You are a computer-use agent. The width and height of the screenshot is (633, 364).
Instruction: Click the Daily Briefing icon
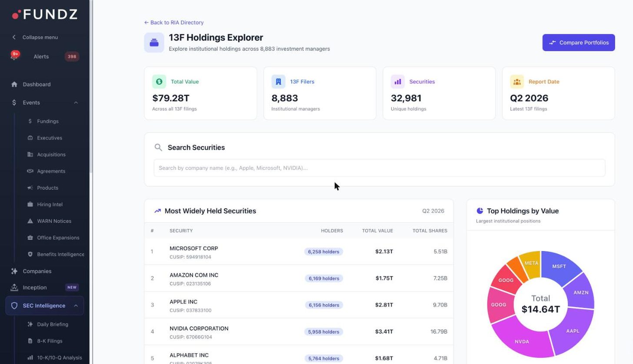30,324
